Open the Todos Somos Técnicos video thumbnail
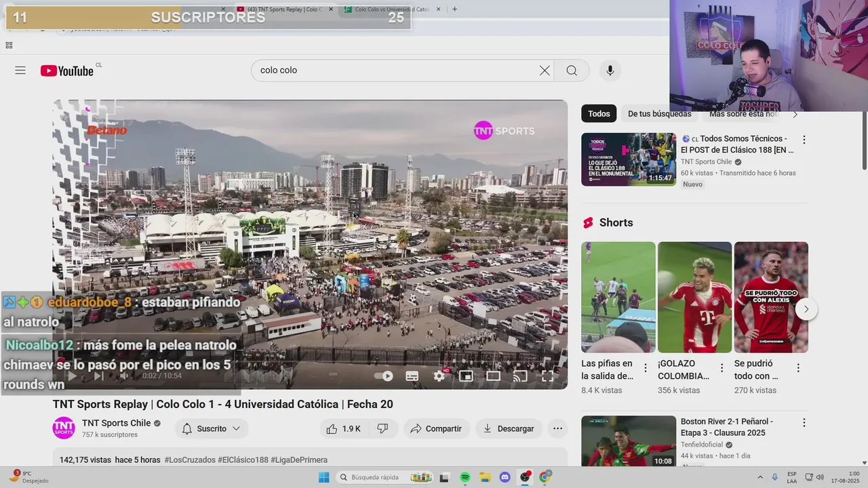 [x=629, y=159]
